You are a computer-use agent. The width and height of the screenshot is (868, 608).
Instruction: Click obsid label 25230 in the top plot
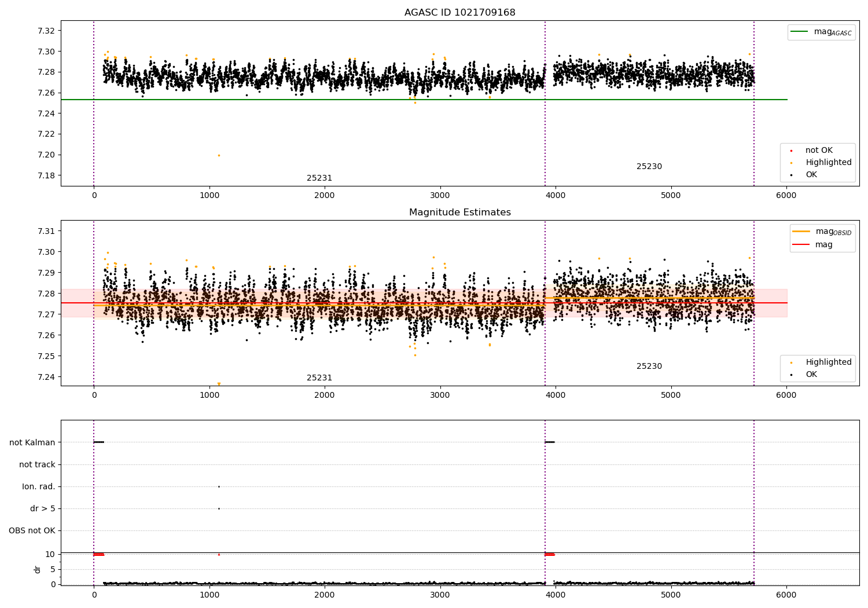[649, 167]
